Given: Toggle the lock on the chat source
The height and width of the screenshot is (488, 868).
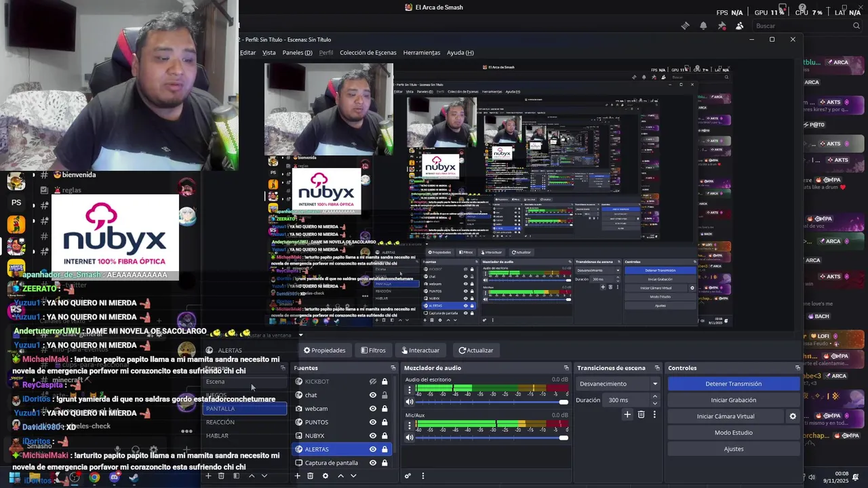Looking at the screenshot, I should click(x=384, y=395).
